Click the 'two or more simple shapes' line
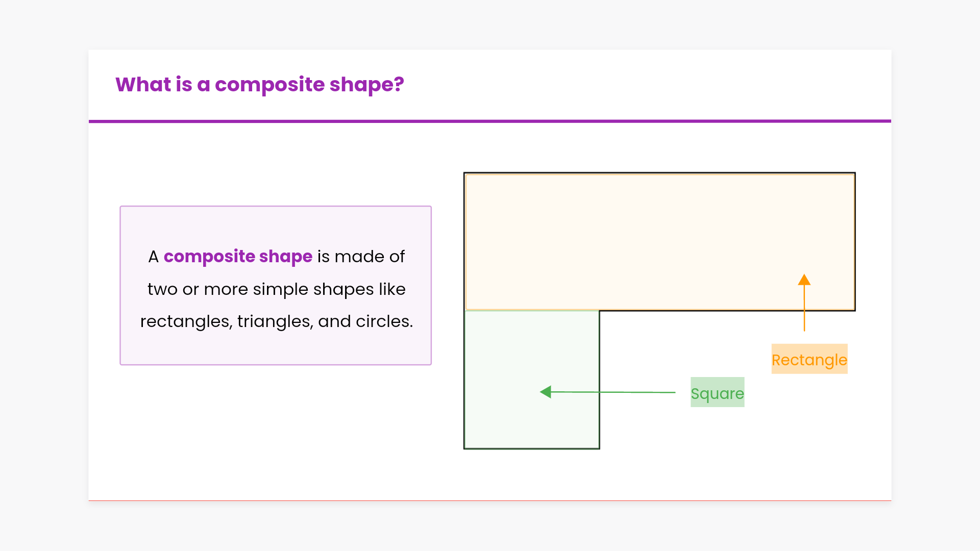 pyautogui.click(x=276, y=289)
